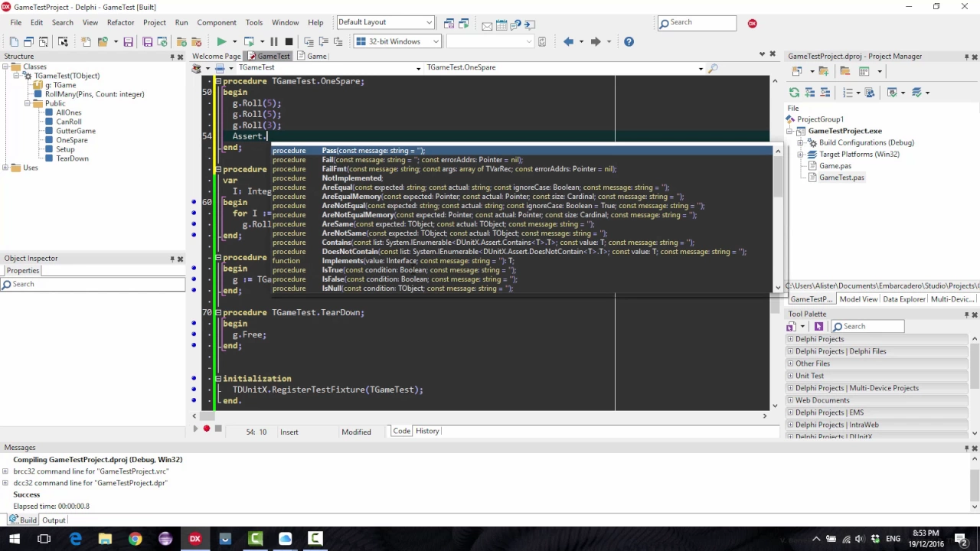Click the Open file folder toolbar icon
980x551 pixels.
click(103, 41)
